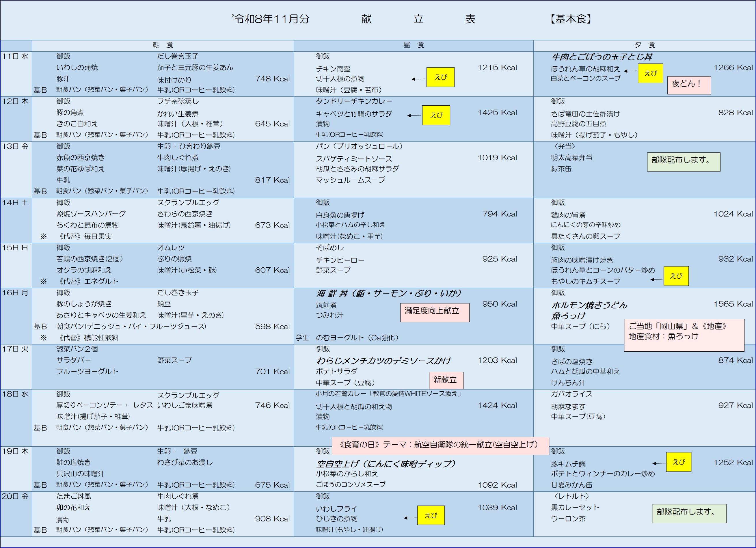Select 空自空上げ lunch entry
The width and height of the screenshot is (756, 548).
pos(386,464)
